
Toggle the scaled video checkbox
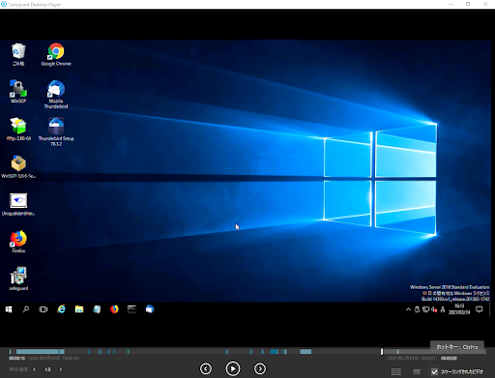point(434,371)
